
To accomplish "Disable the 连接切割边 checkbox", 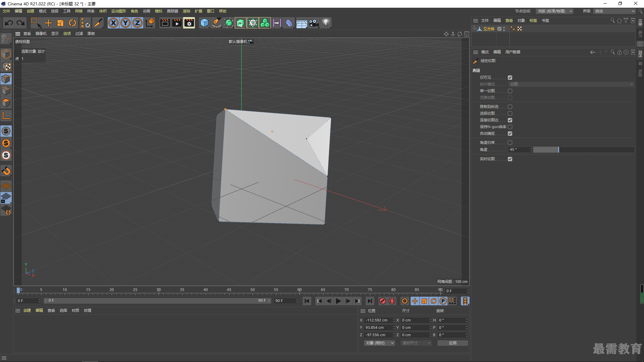I will (510, 120).
